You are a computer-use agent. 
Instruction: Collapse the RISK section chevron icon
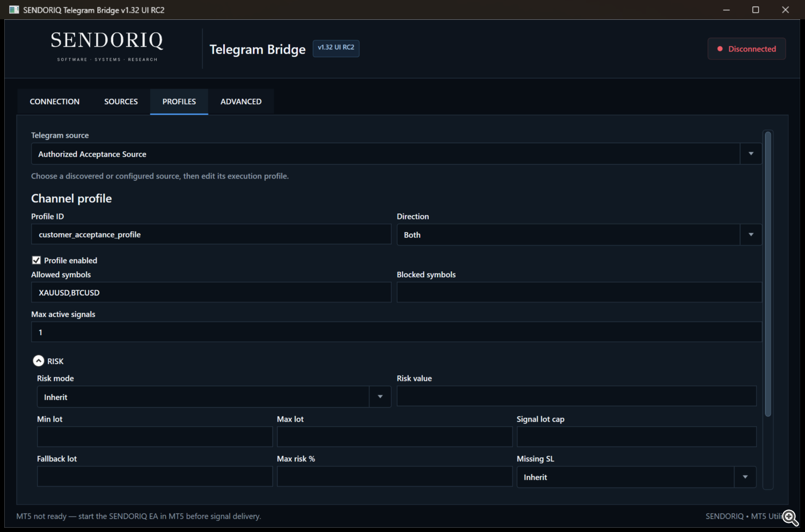[x=39, y=361]
